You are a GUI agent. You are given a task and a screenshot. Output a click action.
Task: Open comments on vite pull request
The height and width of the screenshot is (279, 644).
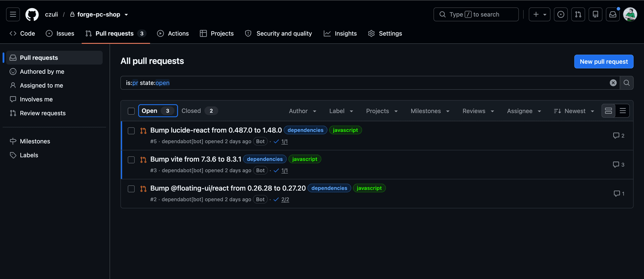coord(619,165)
